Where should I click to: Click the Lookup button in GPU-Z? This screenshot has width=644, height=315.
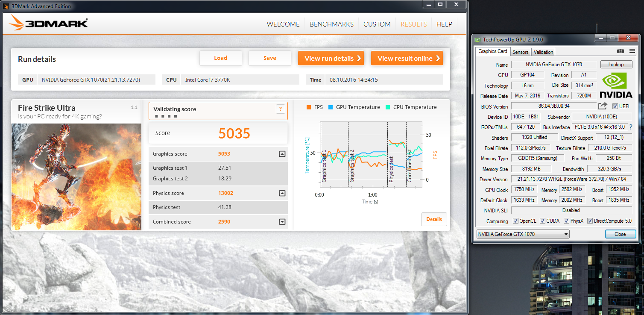616,65
